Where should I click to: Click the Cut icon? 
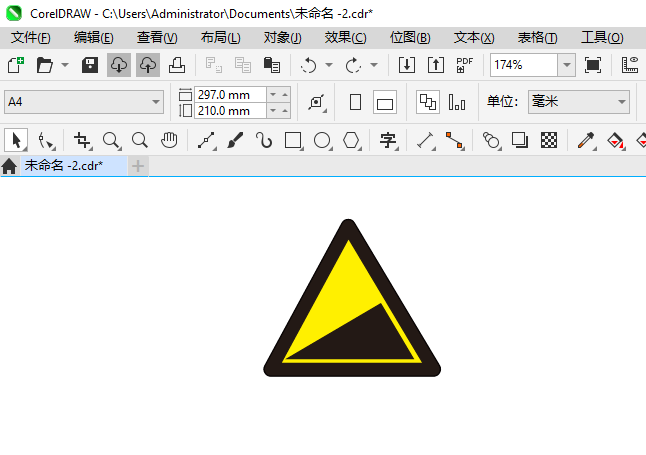[x=213, y=65]
